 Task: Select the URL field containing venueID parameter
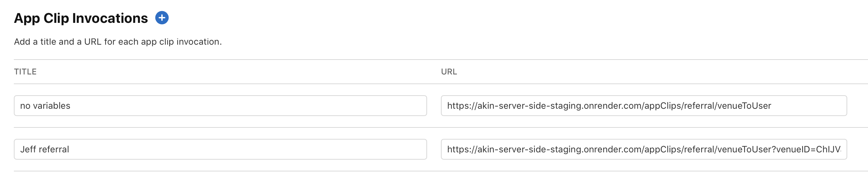point(644,149)
